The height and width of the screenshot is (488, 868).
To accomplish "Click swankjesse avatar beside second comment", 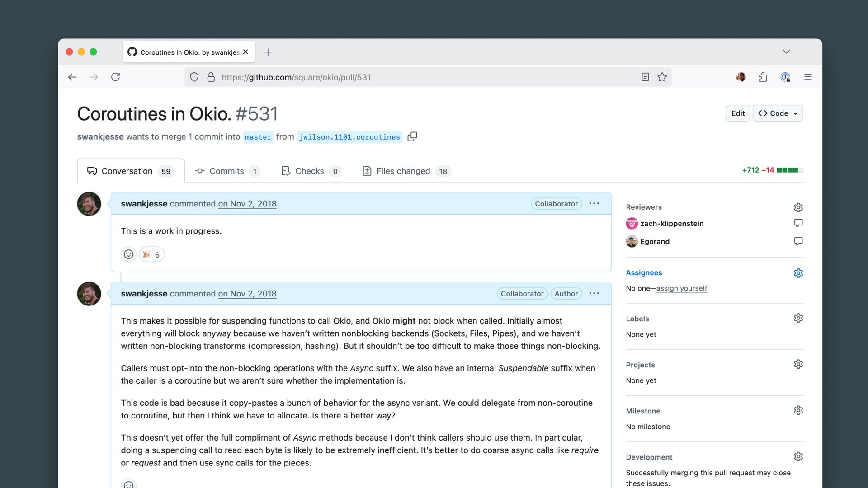I will tap(89, 294).
